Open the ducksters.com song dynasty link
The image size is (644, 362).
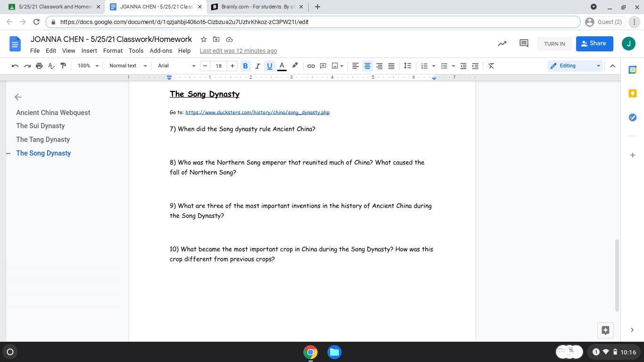coord(257,113)
